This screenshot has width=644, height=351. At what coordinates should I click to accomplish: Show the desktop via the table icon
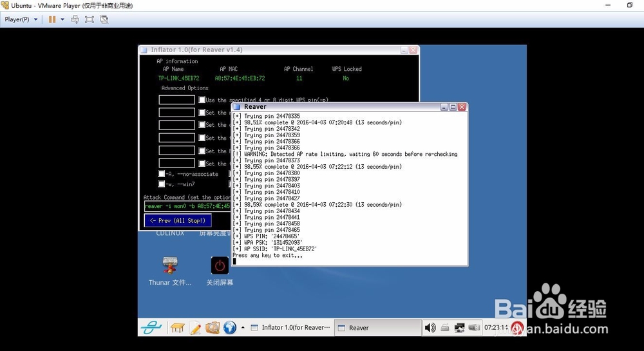click(178, 328)
